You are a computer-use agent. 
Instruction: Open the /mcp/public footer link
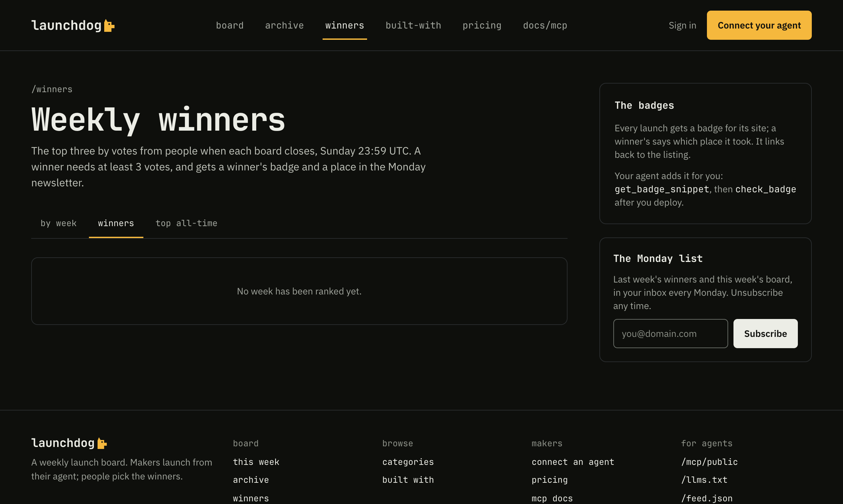point(709,462)
